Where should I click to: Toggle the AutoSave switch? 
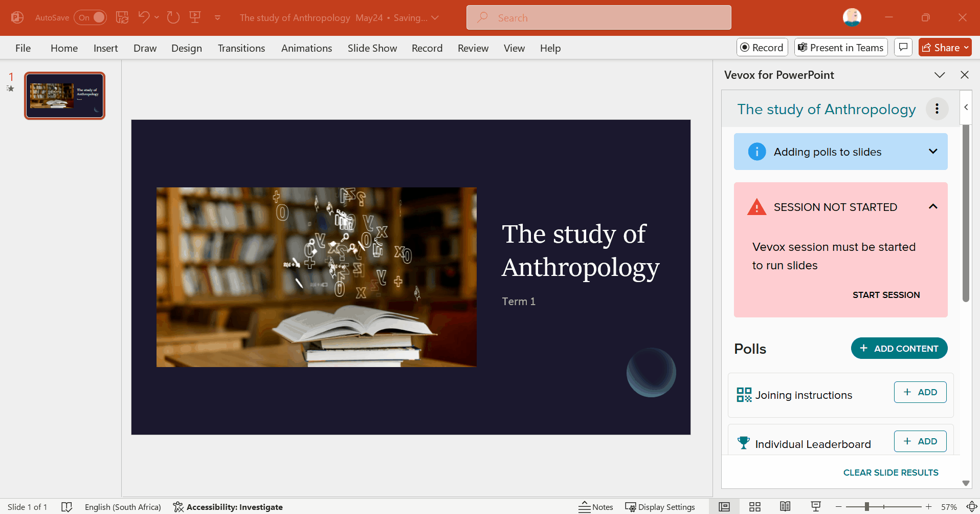(90, 17)
